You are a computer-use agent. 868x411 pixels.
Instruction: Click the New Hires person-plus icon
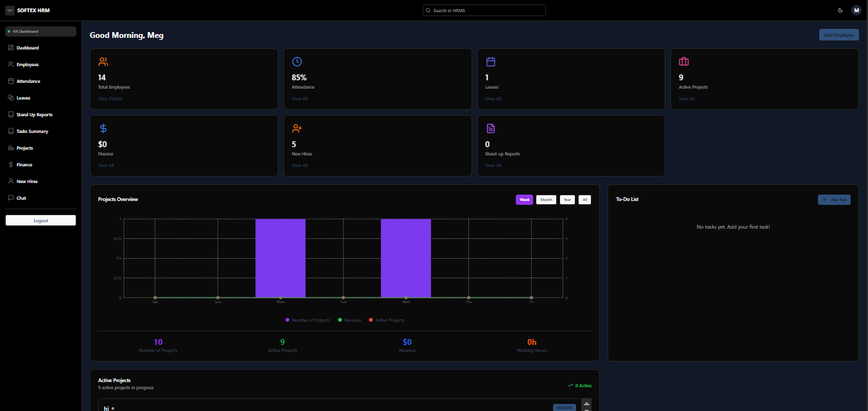(297, 128)
